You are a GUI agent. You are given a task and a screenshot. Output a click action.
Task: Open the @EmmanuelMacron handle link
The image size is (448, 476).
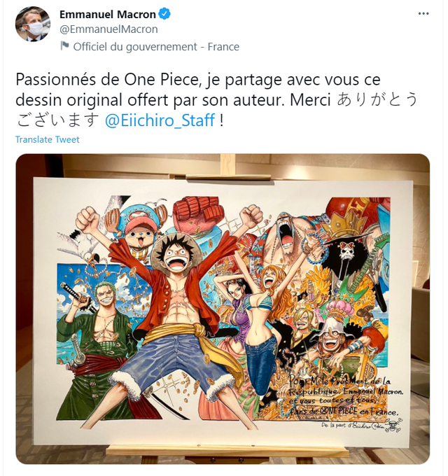[108, 29]
